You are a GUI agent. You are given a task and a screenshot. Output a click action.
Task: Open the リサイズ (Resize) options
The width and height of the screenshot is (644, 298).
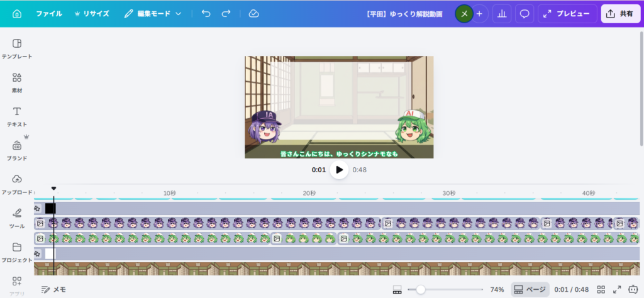92,13
